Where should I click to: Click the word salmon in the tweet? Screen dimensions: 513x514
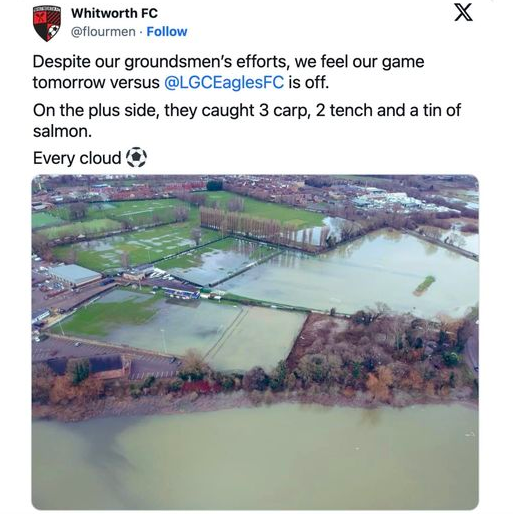(62, 132)
